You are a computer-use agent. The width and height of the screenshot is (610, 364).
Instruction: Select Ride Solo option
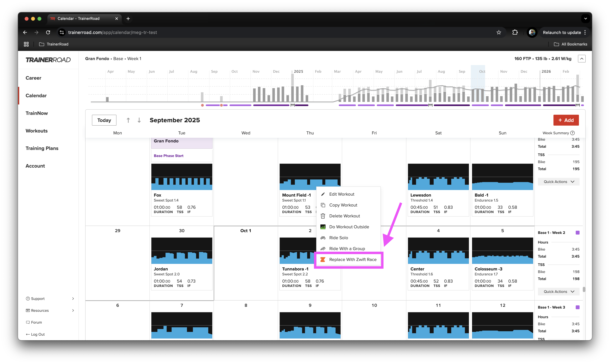point(348,238)
